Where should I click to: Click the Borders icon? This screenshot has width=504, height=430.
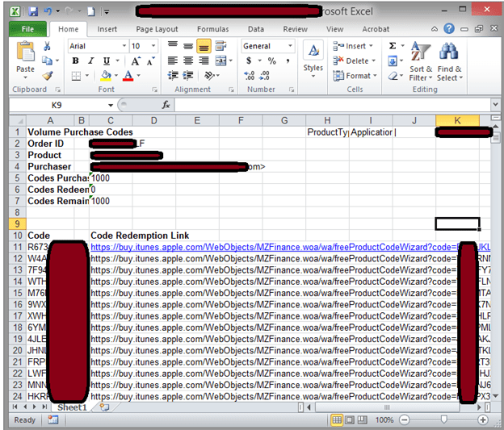tap(76, 76)
